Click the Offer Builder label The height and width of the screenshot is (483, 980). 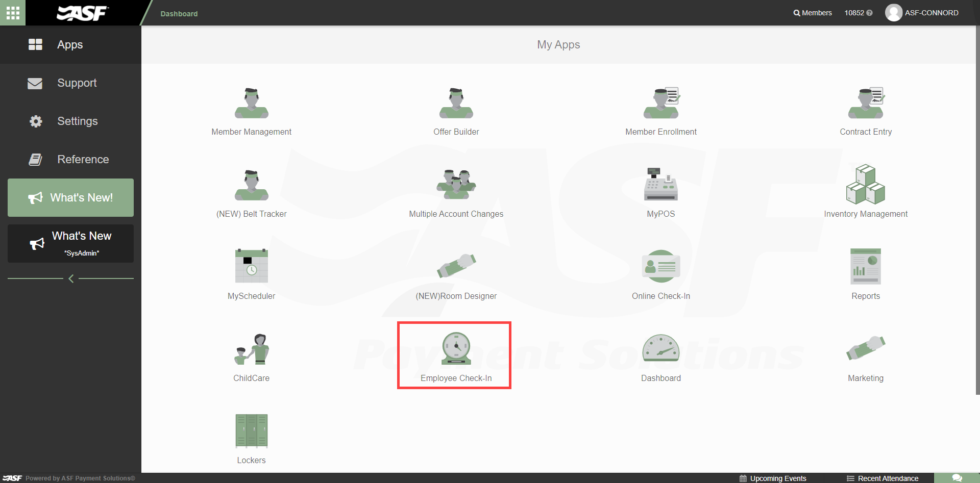coord(456,132)
